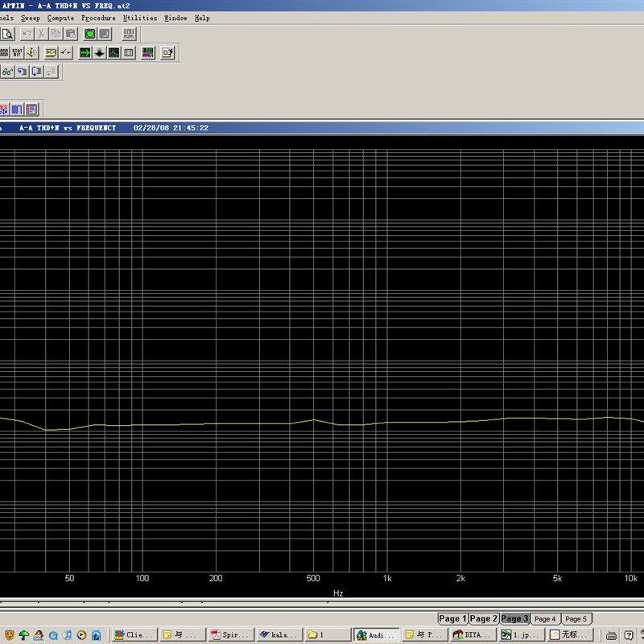Click the speaker monitor icon
Image resolution: width=644 pixels, height=644 pixels.
pyautogui.click(x=31, y=53)
